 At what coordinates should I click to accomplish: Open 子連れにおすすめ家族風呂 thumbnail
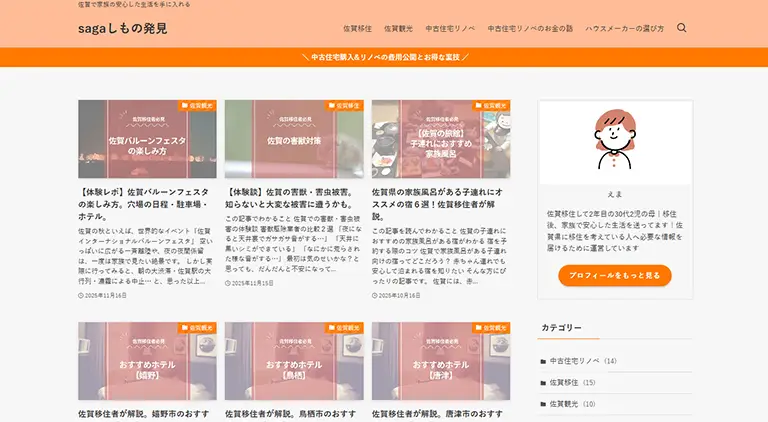441,139
